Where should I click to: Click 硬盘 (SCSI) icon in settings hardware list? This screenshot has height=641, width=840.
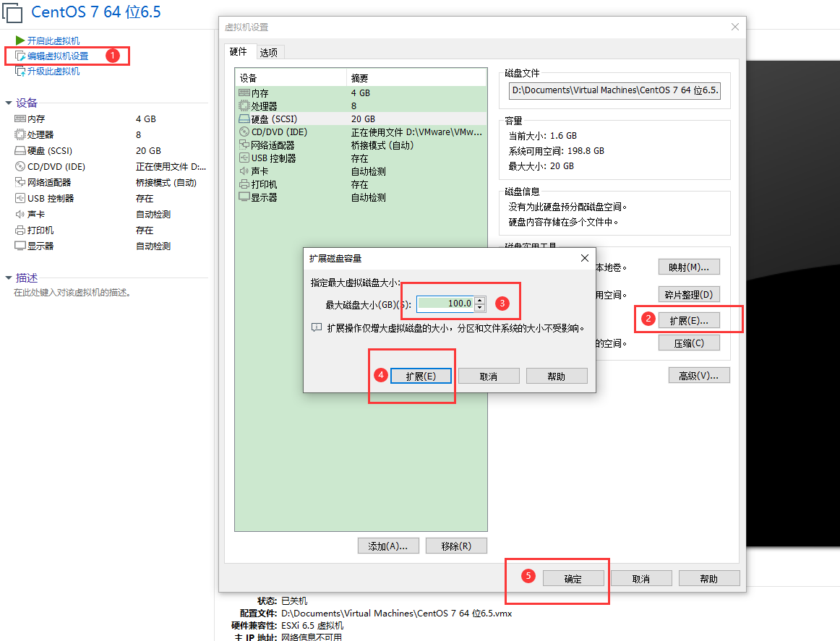pyautogui.click(x=244, y=119)
